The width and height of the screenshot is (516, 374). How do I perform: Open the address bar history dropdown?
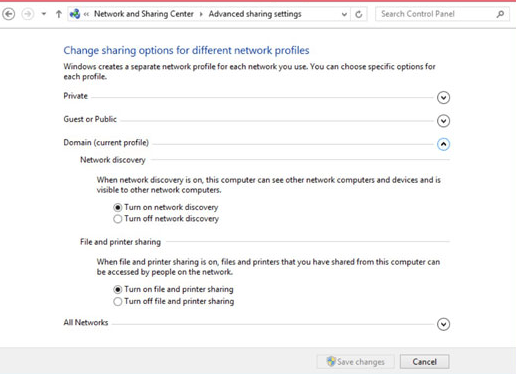(344, 14)
